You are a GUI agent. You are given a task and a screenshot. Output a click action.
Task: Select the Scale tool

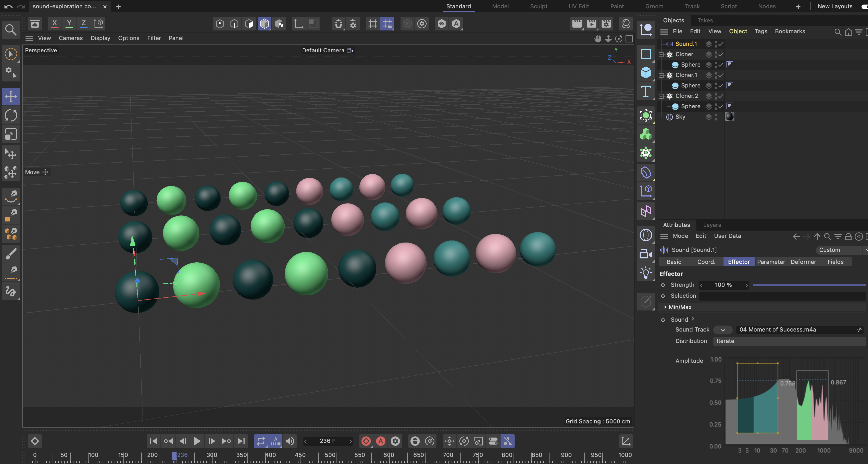tap(11, 134)
